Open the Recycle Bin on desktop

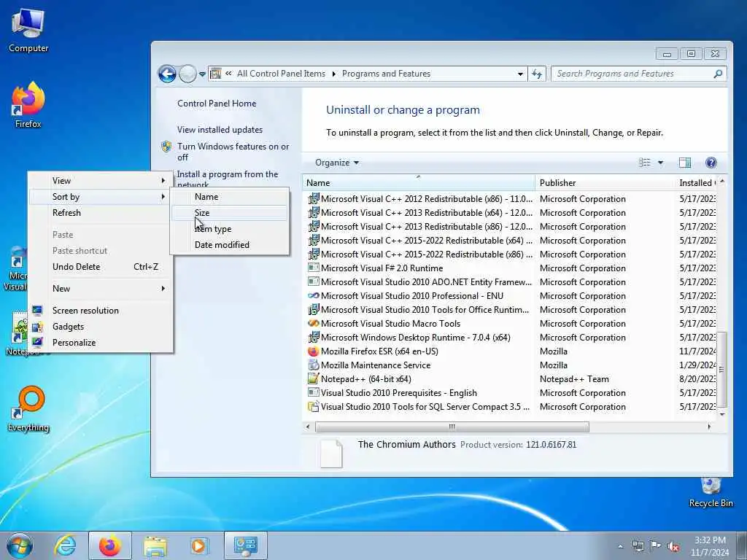click(711, 492)
